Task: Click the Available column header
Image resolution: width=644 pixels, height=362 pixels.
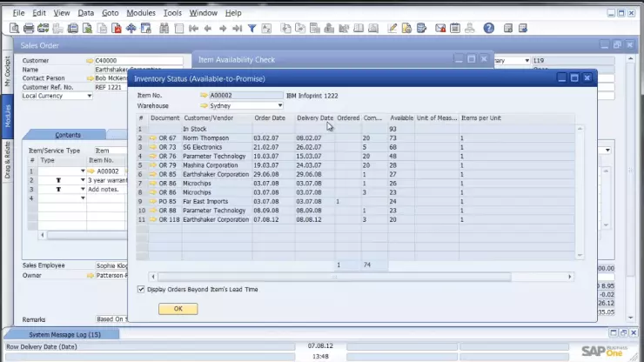Action: (401, 118)
